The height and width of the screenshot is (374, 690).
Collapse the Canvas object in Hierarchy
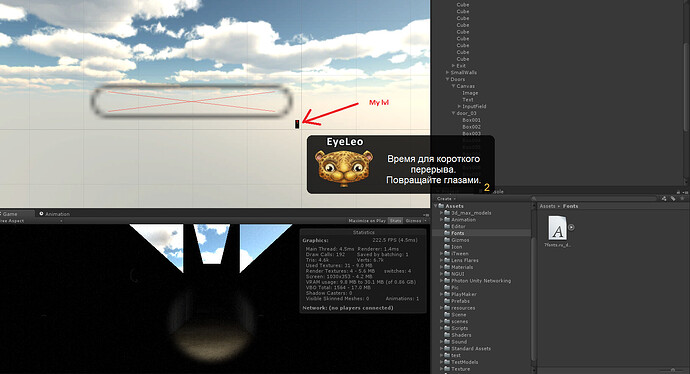point(453,86)
